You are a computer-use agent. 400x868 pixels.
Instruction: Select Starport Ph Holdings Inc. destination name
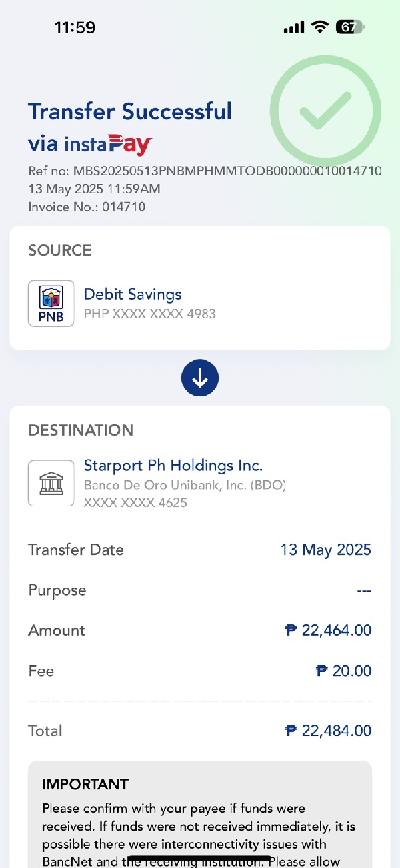pyautogui.click(x=173, y=465)
